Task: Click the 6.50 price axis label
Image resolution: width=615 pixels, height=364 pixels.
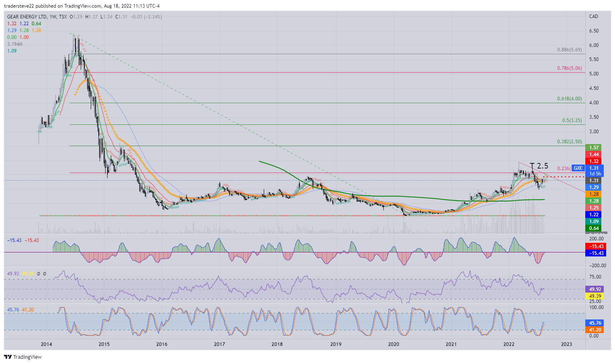Action: (x=594, y=31)
